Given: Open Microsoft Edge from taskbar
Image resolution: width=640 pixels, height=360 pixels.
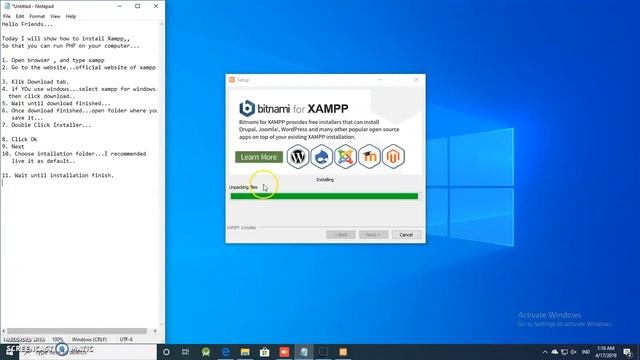Looking at the screenshot, I should click(x=225, y=352).
